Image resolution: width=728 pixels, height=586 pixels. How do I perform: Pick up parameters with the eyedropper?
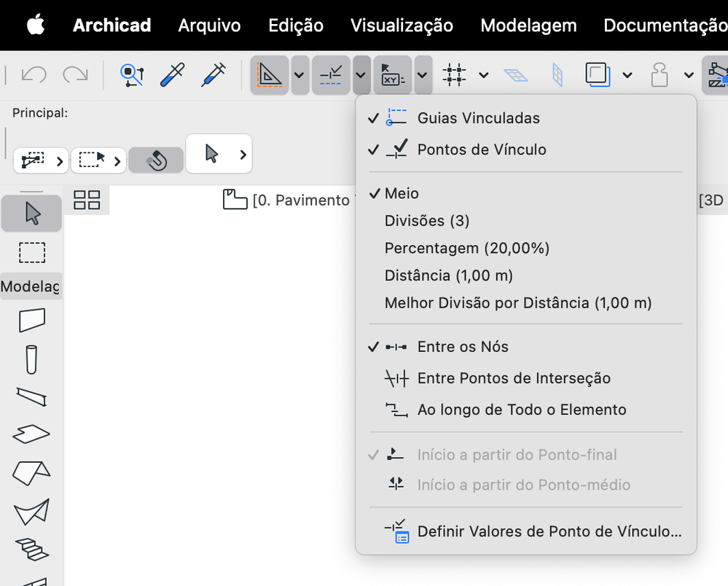(172, 75)
